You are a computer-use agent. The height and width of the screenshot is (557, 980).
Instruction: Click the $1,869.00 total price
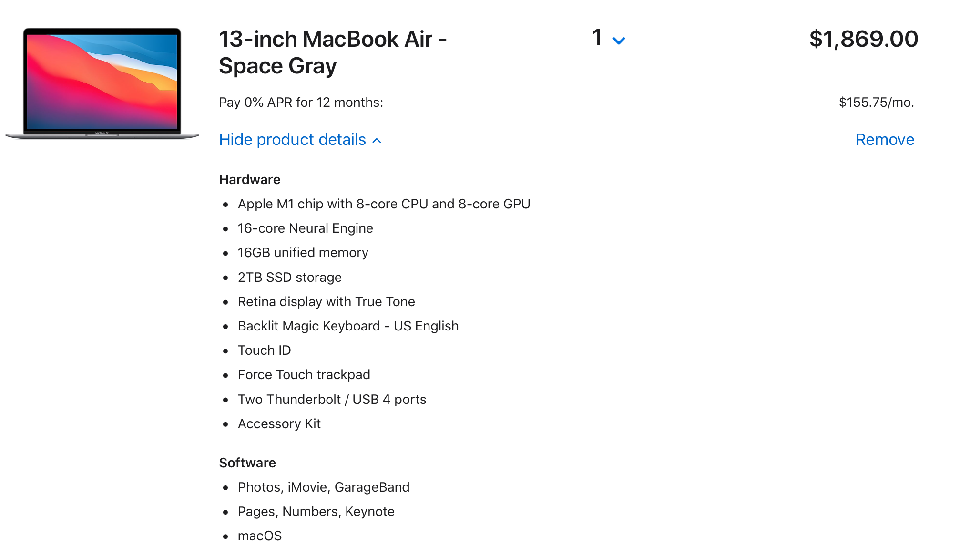863,39
